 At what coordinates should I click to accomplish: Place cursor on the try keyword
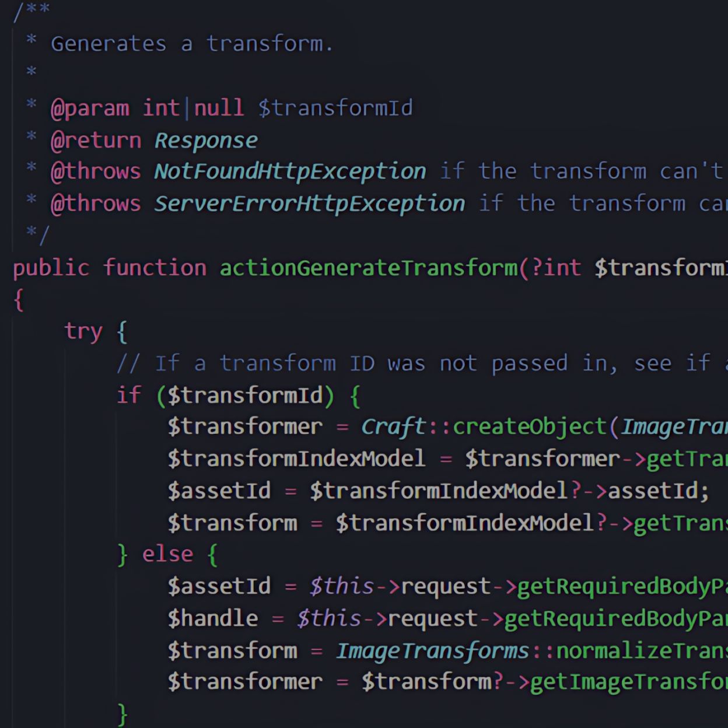tap(83, 331)
